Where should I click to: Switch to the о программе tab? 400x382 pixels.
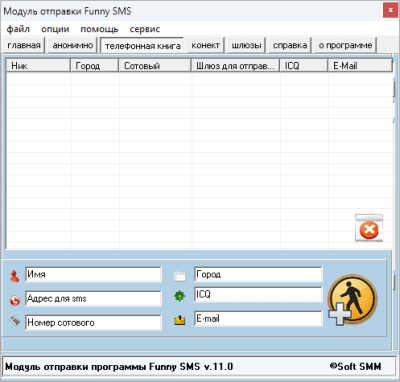click(345, 45)
